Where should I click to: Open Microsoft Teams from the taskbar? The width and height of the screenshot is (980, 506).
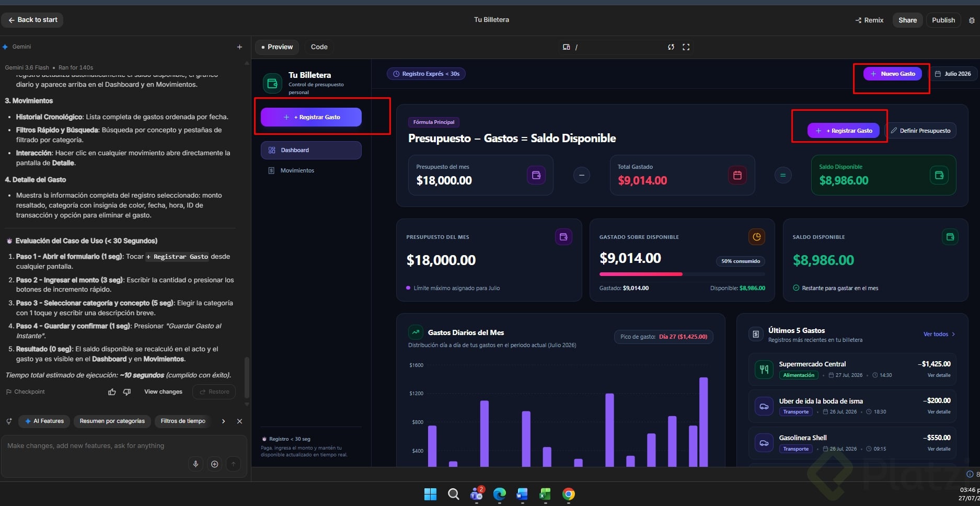[x=477, y=494]
